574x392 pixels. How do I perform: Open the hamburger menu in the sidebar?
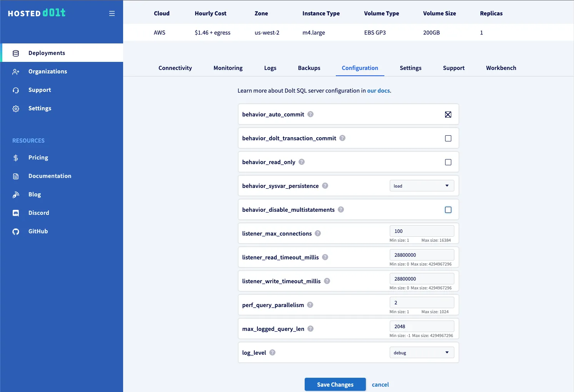[112, 13]
